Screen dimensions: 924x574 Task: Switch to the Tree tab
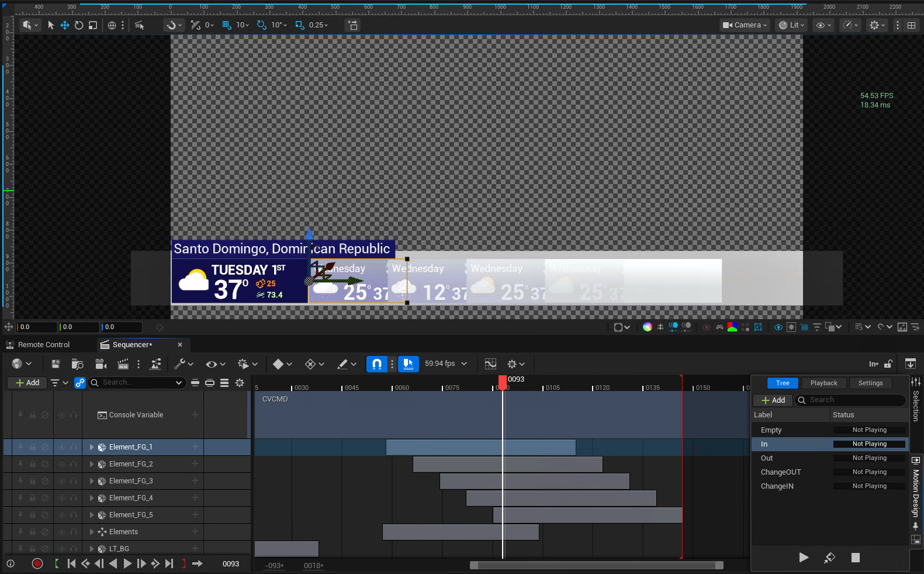pyautogui.click(x=783, y=383)
